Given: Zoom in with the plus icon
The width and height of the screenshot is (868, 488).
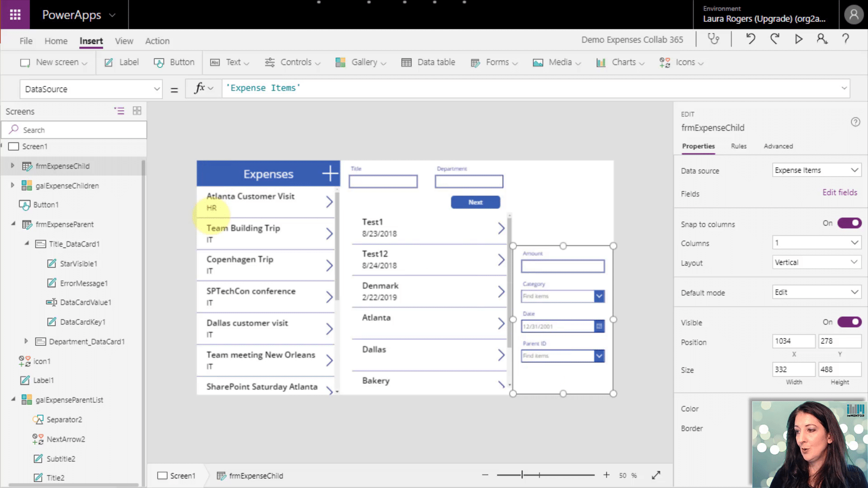Looking at the screenshot, I should [606, 475].
